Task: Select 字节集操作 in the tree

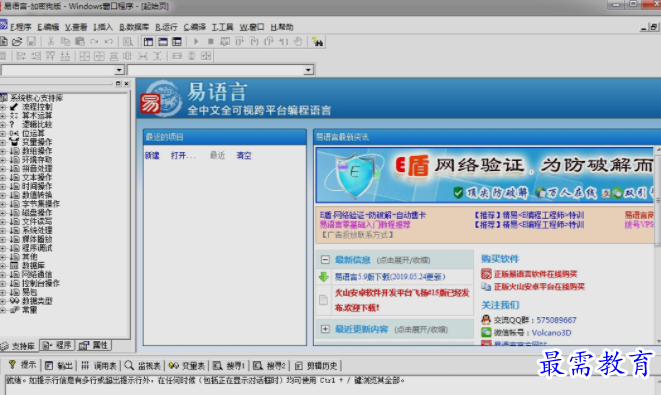Action: [40, 204]
